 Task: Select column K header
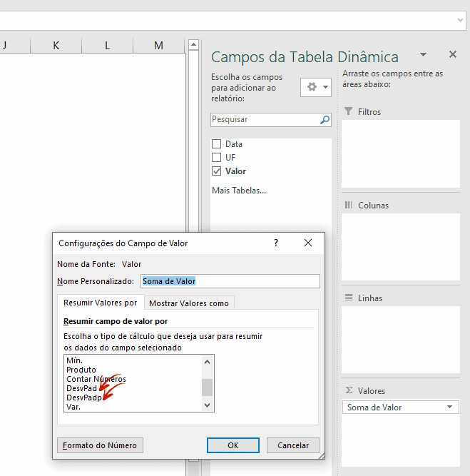pos(56,46)
